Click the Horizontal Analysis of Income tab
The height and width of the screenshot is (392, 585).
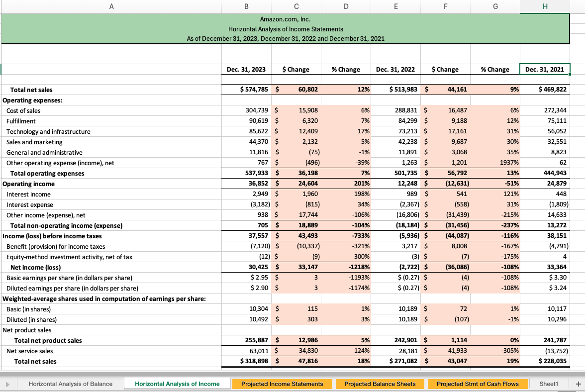[177, 384]
